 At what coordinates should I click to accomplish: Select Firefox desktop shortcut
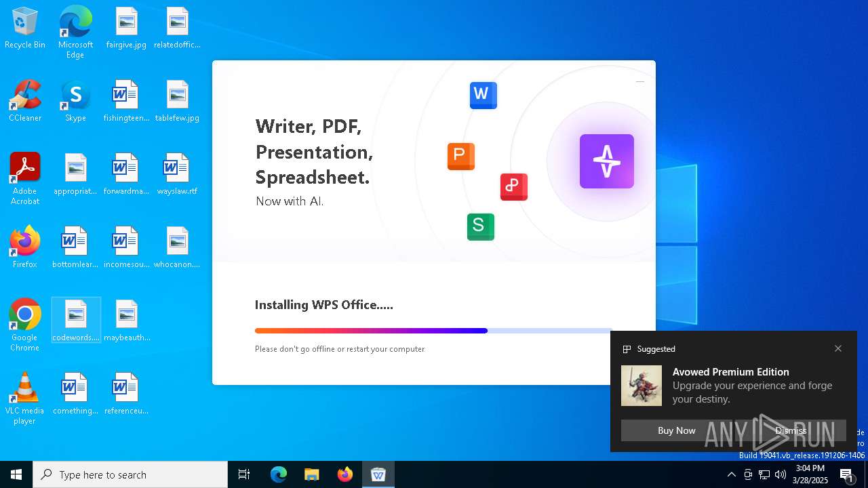pyautogui.click(x=25, y=248)
